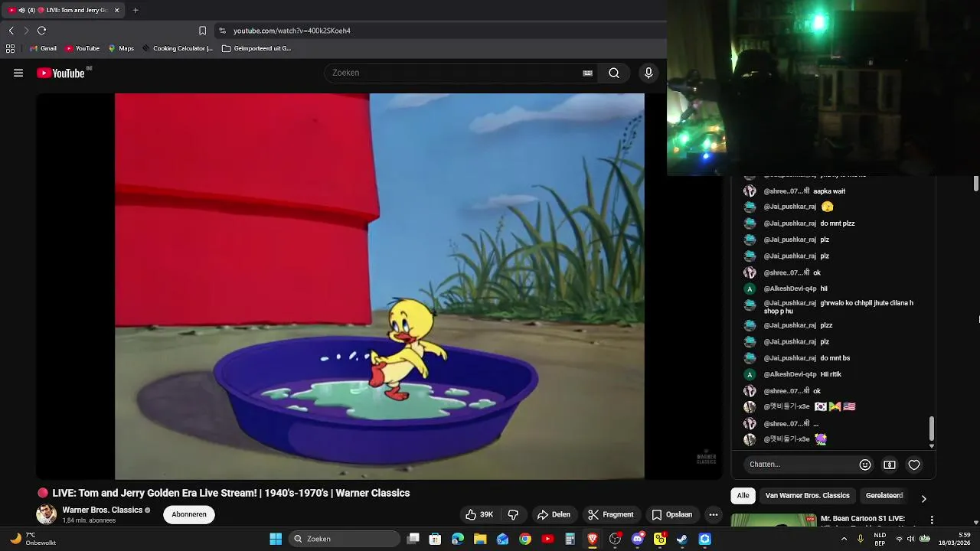Open options menu for Mr. Bean Cartoon video

[x=932, y=520]
